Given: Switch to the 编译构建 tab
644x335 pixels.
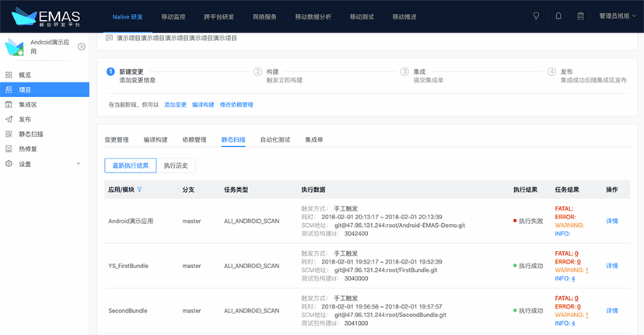Looking at the screenshot, I should (x=156, y=140).
